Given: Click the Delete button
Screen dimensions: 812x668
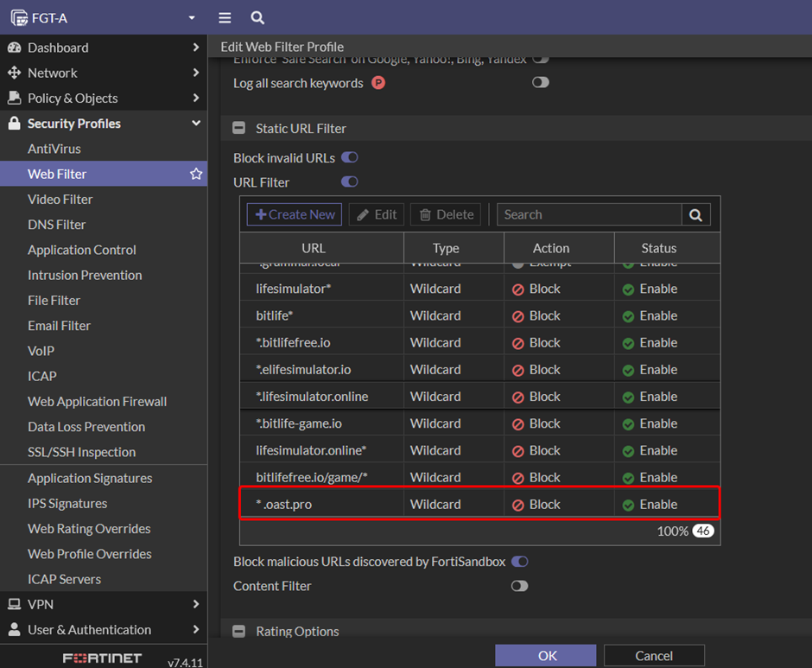Looking at the screenshot, I should pyautogui.click(x=446, y=214).
